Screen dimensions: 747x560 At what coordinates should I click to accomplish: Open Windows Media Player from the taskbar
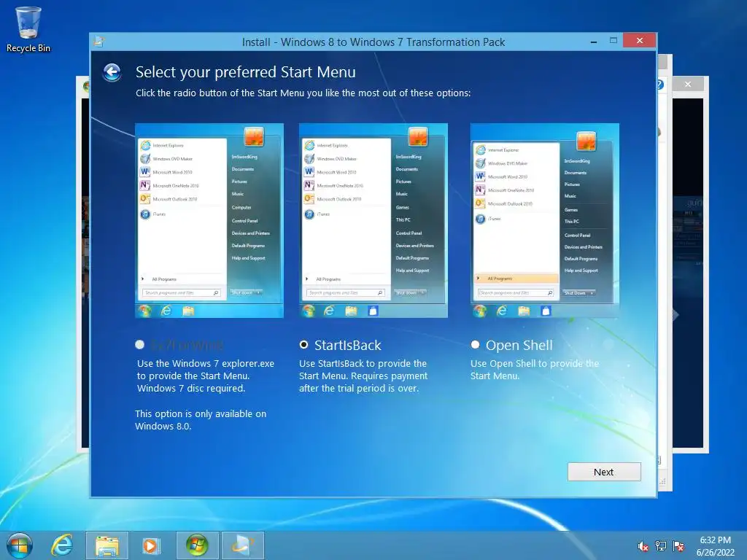[x=150, y=545]
